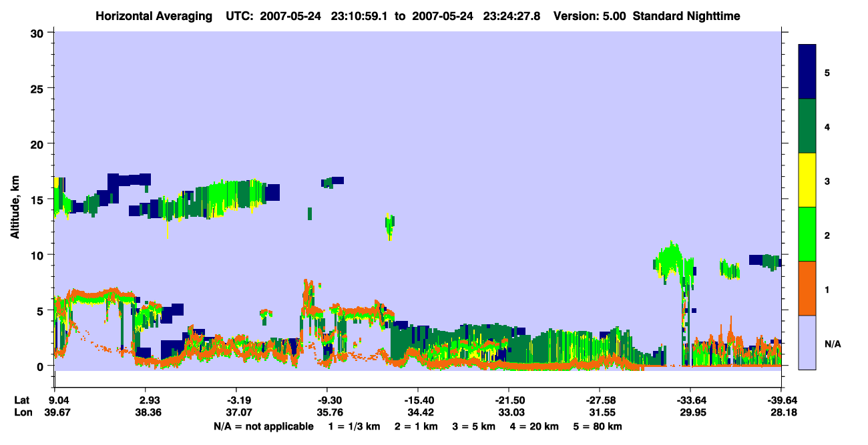Screen dimensions: 868x445
Task: Click the bright green level 2 legend swatch
Action: [x=807, y=234]
